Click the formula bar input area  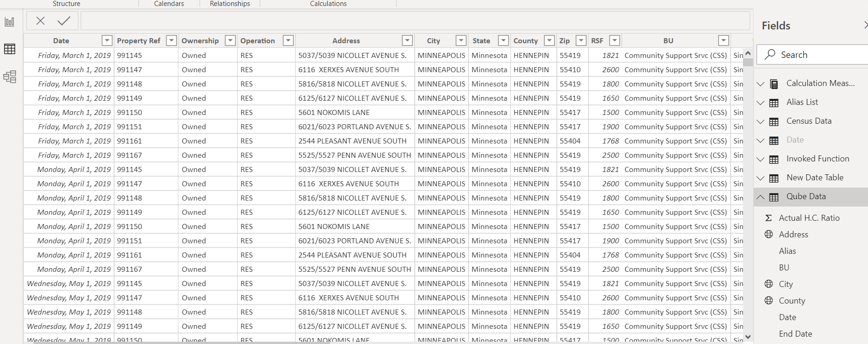(414, 21)
